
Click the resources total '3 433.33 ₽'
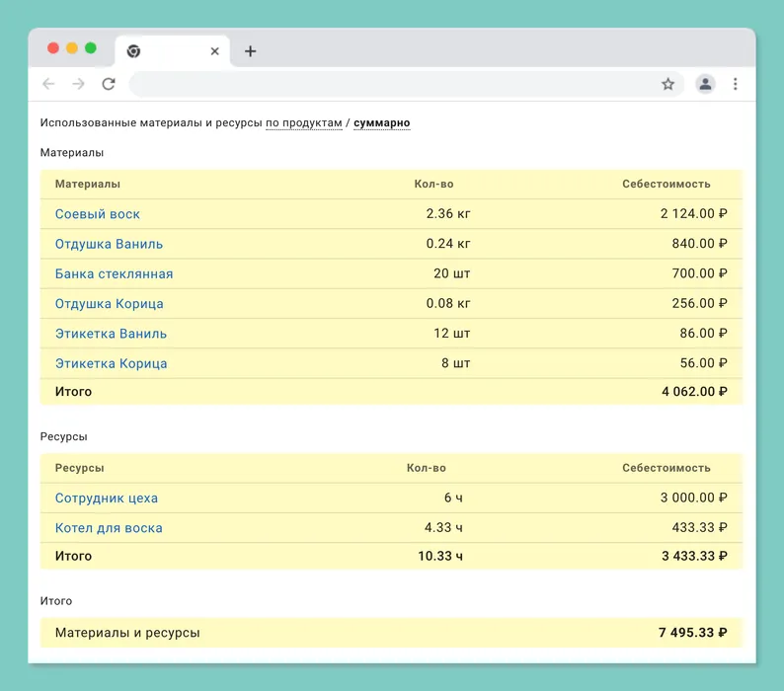pyautogui.click(x=694, y=556)
